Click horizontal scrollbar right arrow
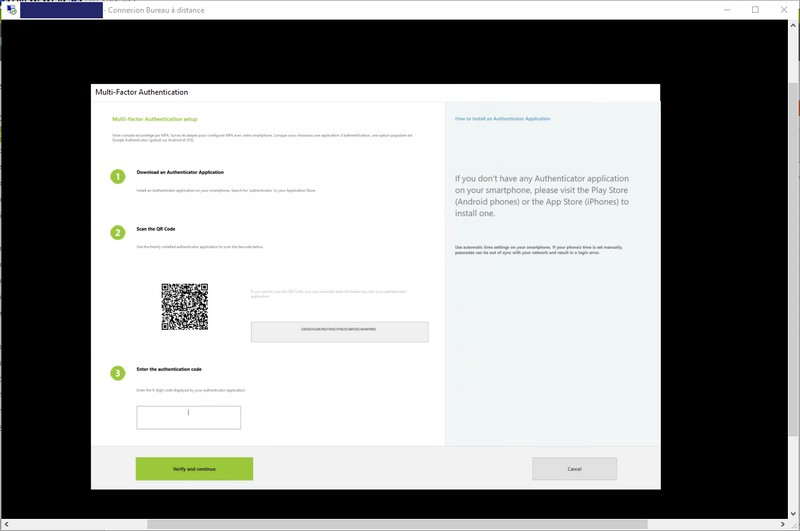 783,524
